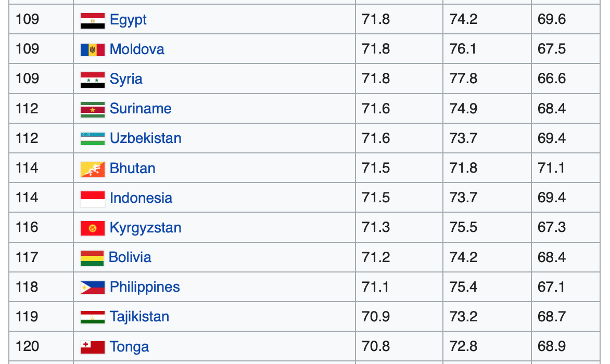Follow the Syria link
The height and width of the screenshot is (364, 610).
(x=126, y=79)
